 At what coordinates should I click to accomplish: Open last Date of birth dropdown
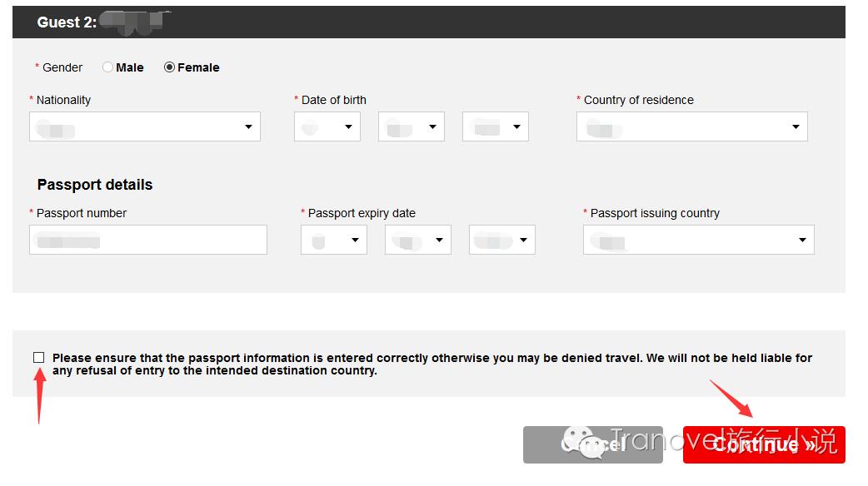496,127
